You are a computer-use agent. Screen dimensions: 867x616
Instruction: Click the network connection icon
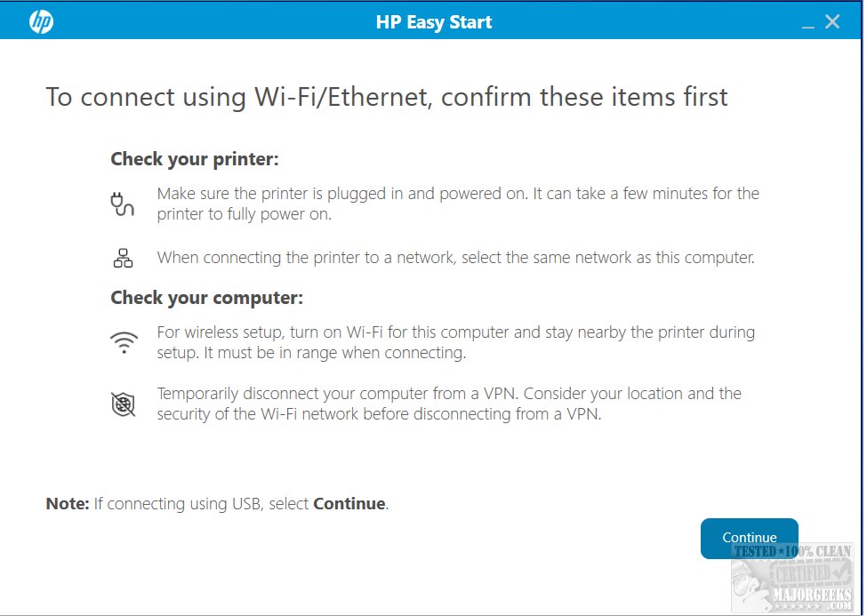[x=123, y=259]
